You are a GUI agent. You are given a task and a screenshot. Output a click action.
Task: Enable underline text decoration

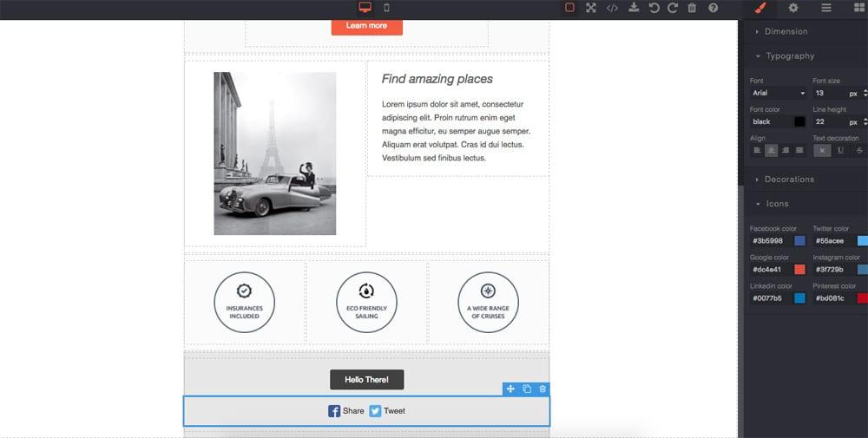click(x=840, y=150)
